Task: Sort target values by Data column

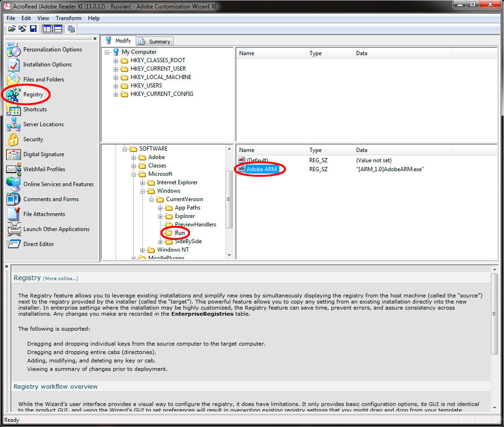Action: click(x=402, y=150)
